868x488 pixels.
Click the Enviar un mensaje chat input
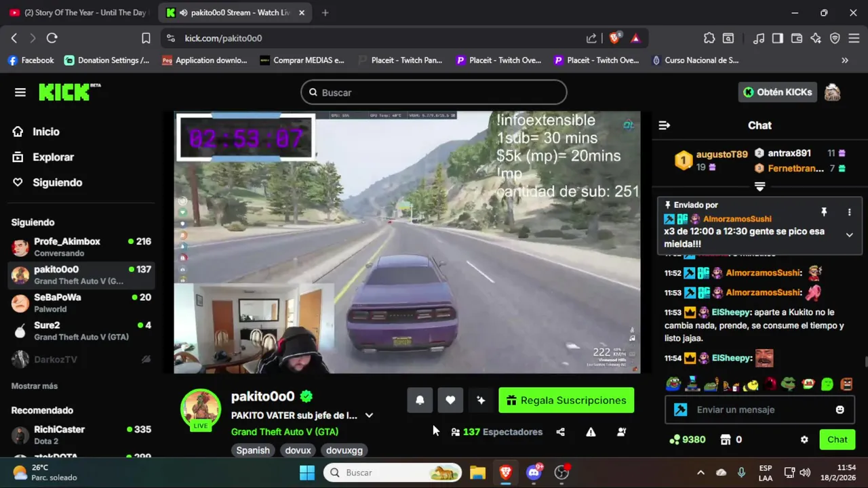pyautogui.click(x=759, y=409)
